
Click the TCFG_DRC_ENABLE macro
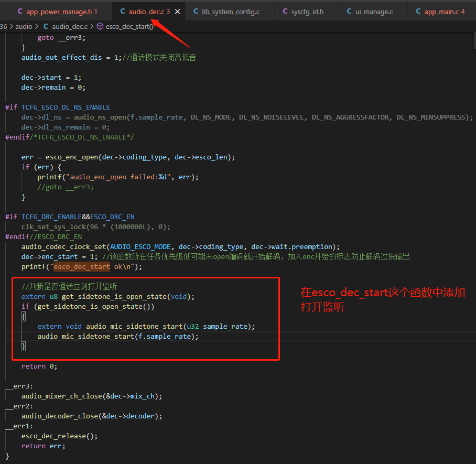pyautogui.click(x=51, y=217)
